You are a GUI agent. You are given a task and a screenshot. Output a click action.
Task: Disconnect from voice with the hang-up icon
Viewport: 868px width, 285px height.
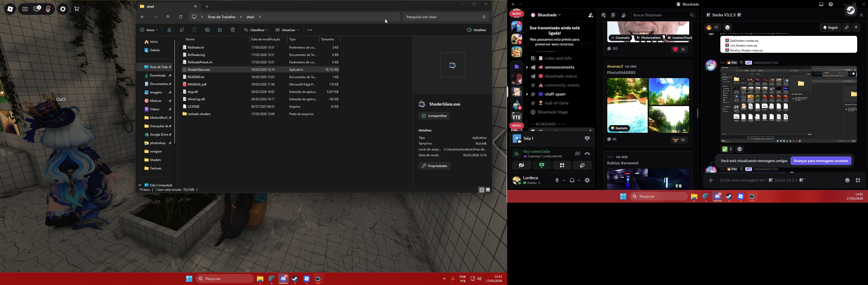pos(587,154)
